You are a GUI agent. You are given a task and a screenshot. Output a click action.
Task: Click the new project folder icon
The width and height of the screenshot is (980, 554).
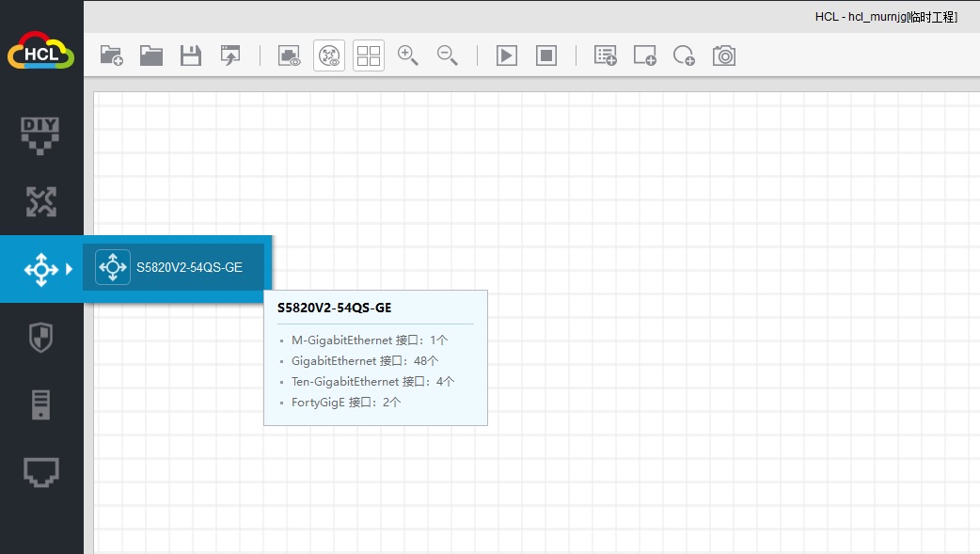click(112, 55)
